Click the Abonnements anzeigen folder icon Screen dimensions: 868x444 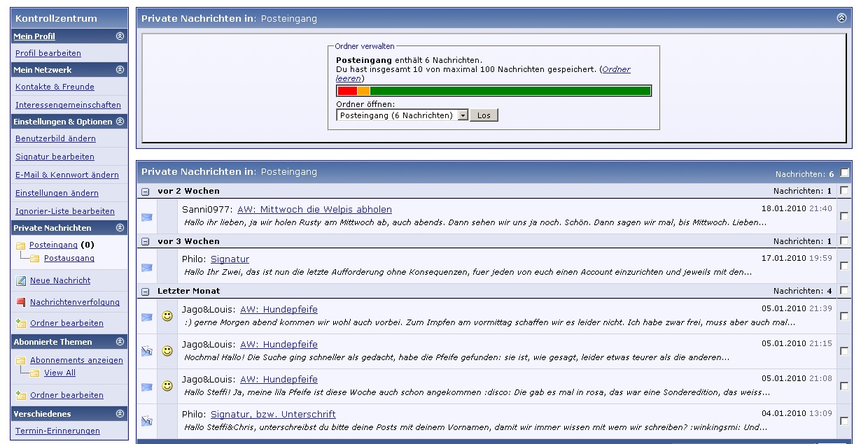[x=20, y=361]
